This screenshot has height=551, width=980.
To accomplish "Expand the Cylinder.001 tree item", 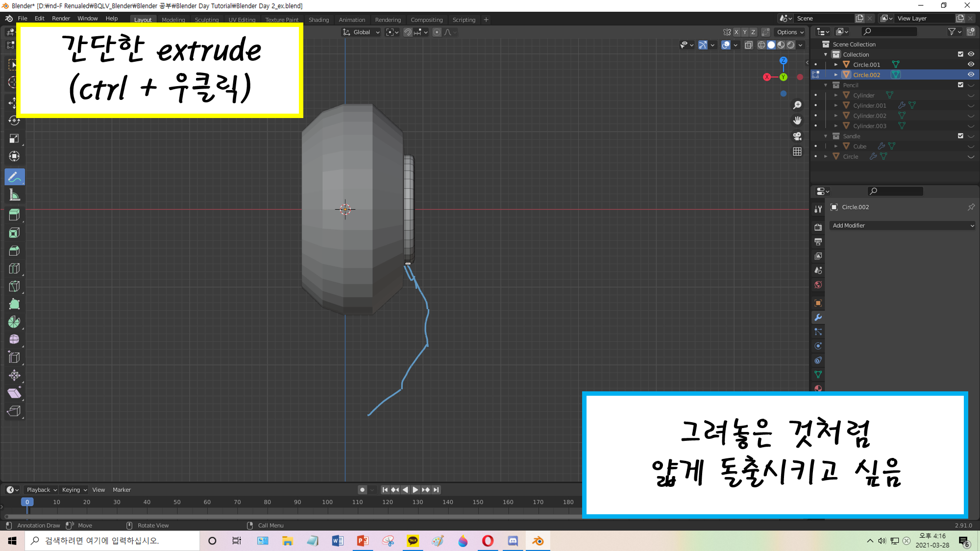I will [x=836, y=105].
